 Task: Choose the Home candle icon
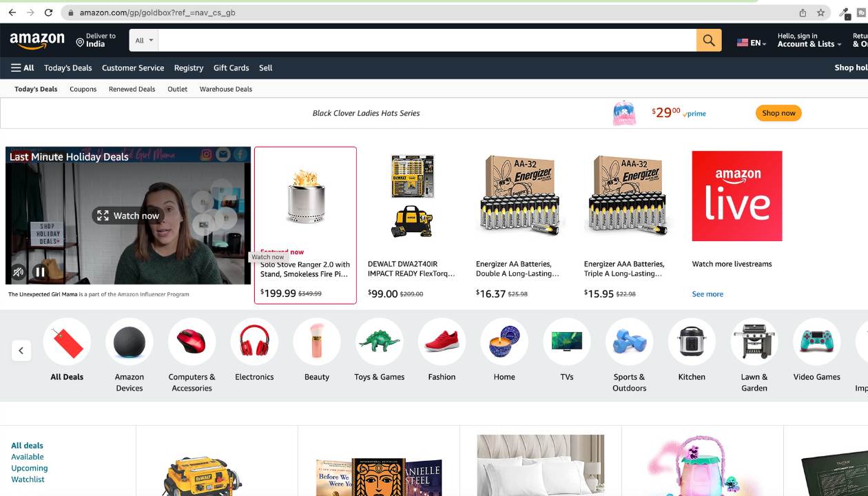click(504, 342)
